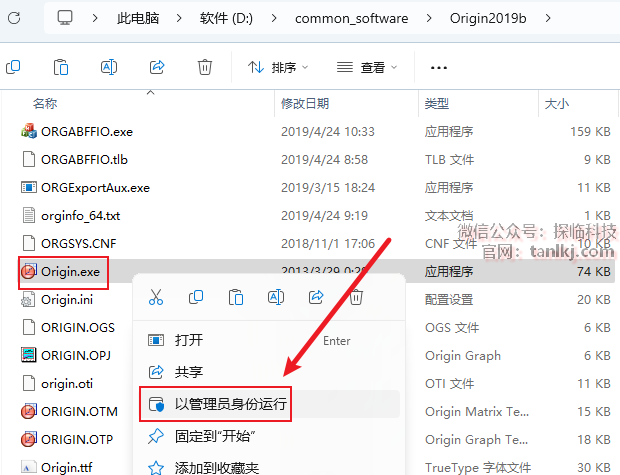620x475 pixels.
Task: Select 固定到"开始" menu entry
Action: [x=269, y=436]
